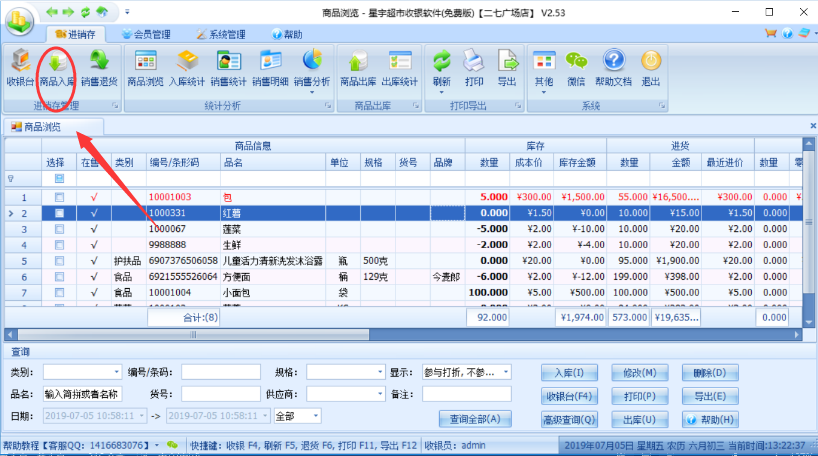Screen dimensions: 818x456
Task: Click the 商品出库 stock-out icon
Action: click(358, 68)
